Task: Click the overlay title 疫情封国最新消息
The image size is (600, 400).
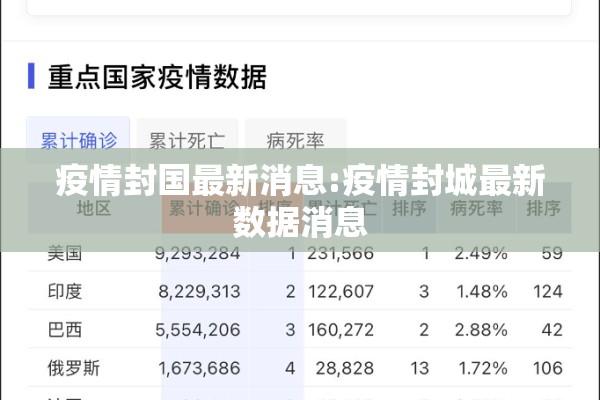Action: point(191,180)
